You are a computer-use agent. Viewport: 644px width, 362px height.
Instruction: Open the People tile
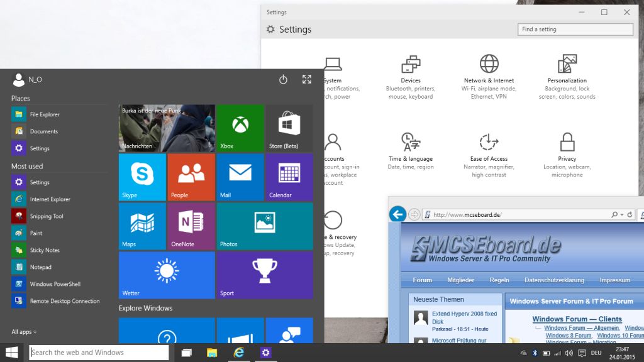(x=191, y=177)
